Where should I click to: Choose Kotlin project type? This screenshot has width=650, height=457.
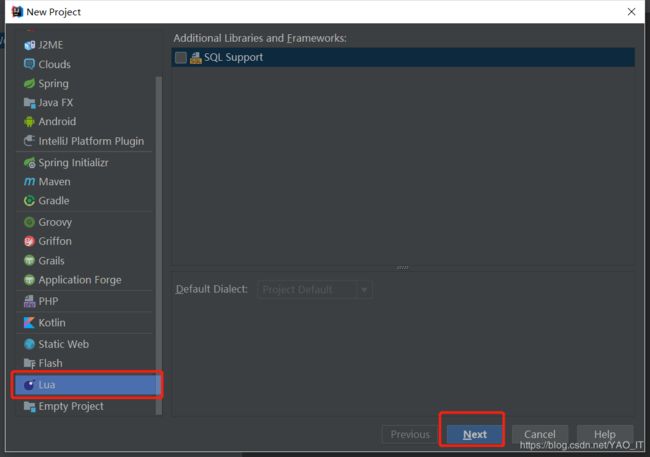(85, 323)
